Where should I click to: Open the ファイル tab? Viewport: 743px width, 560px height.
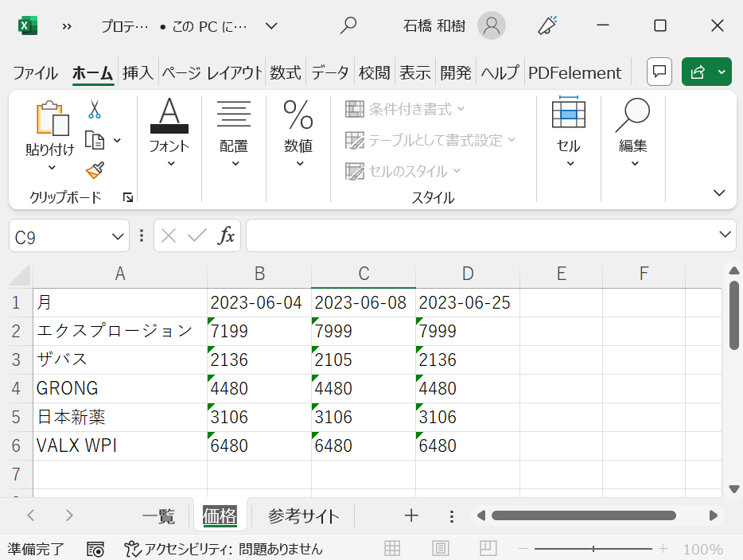35,73
